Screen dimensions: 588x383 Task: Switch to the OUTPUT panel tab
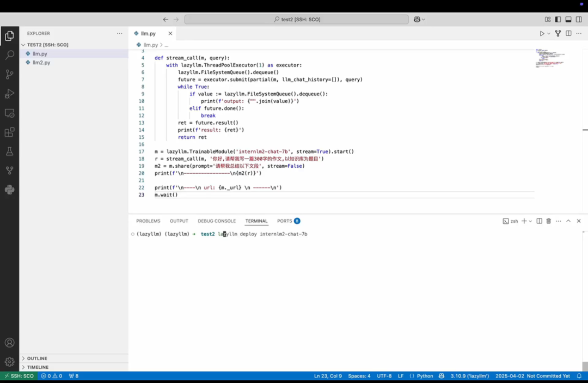click(179, 221)
